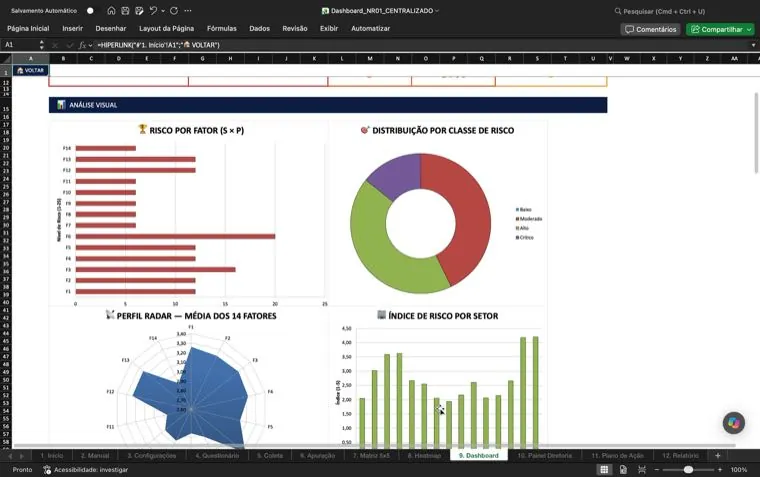
Task: Open the Fórmulas ribbon tab
Action: [x=222, y=29]
